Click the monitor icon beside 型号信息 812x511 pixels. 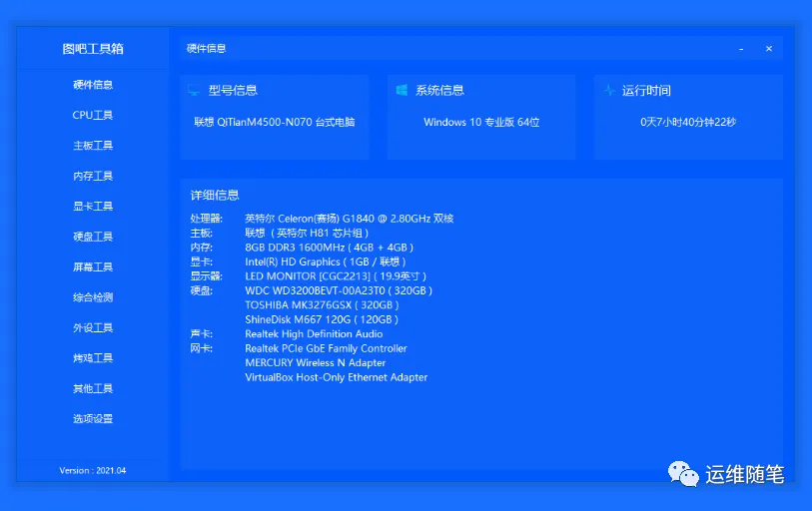coord(194,91)
